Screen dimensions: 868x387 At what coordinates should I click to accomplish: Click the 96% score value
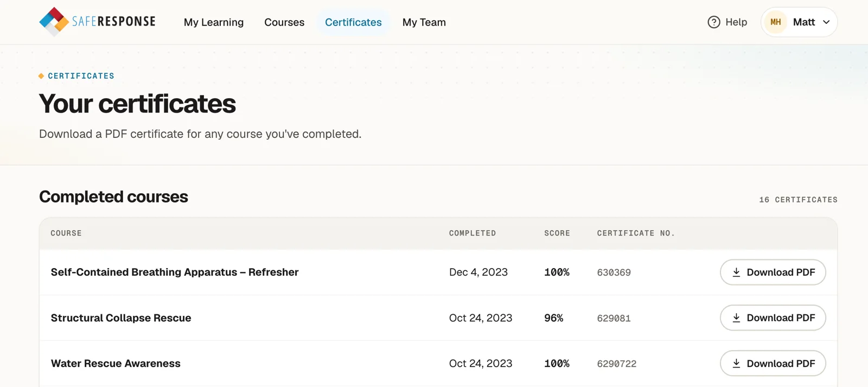pos(554,318)
